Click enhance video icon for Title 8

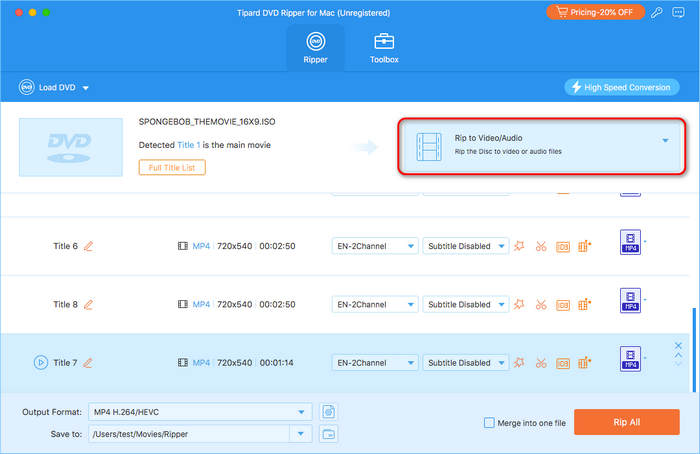(x=584, y=304)
